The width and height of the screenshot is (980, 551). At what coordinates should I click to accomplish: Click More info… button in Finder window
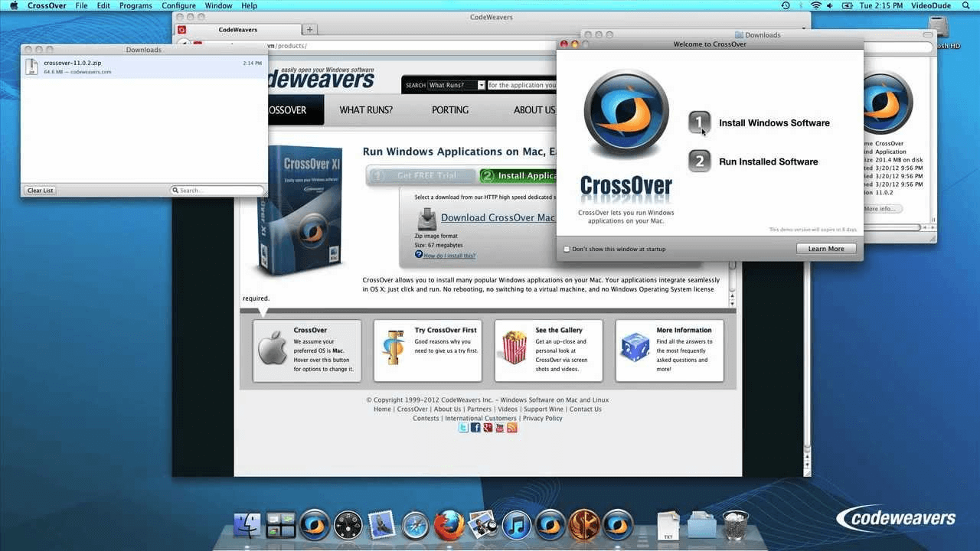coord(882,209)
